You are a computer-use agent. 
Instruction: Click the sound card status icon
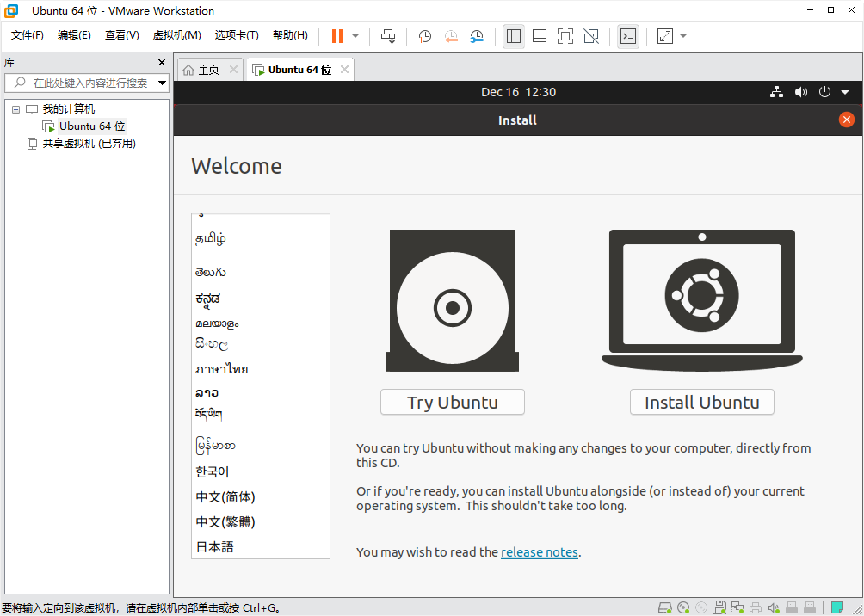pos(774,607)
